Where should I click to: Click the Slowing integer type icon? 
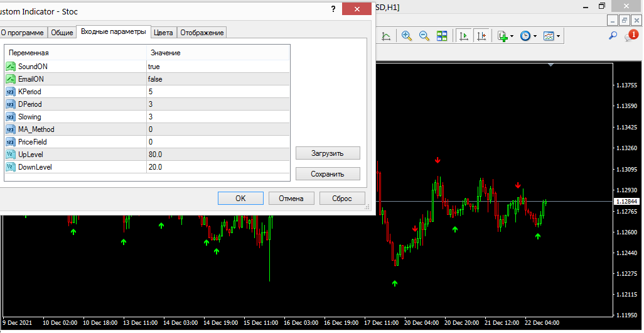[11, 117]
